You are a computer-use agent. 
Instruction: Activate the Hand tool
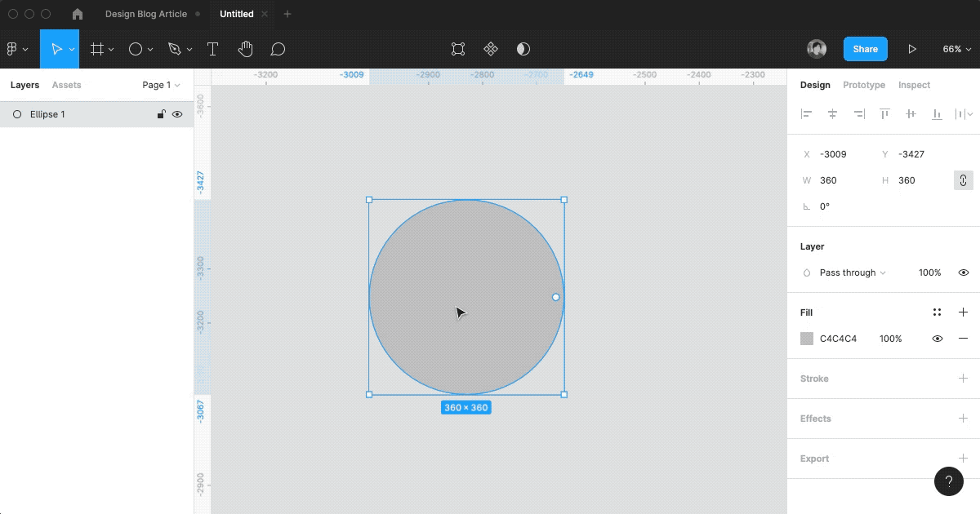click(246, 49)
